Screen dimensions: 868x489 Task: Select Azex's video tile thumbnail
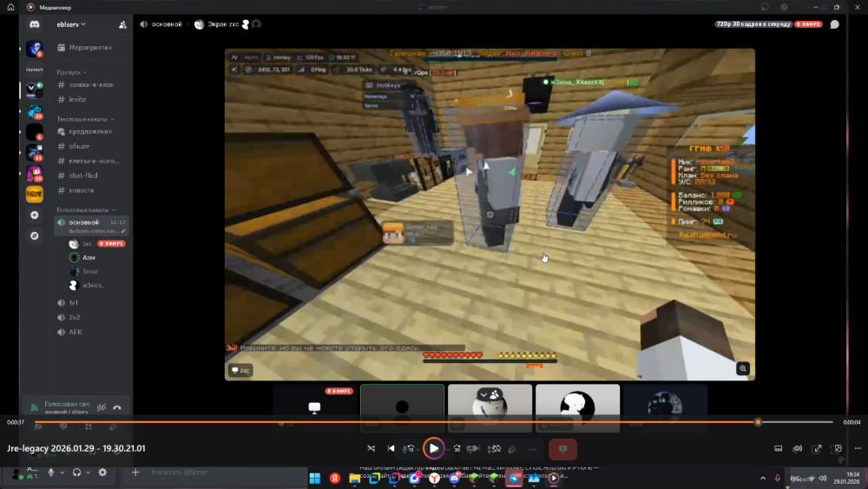tap(403, 407)
